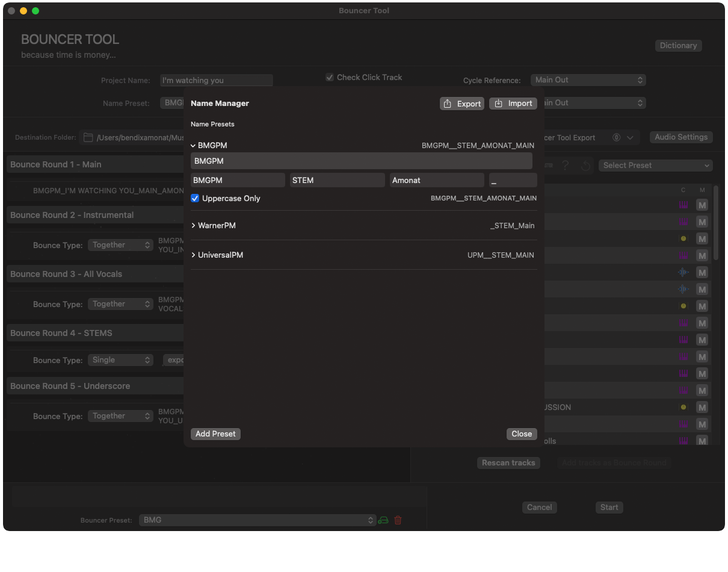This screenshot has height=572, width=728.
Task: Click the yellow dot icon on PERCUSSION row
Action: (683, 408)
